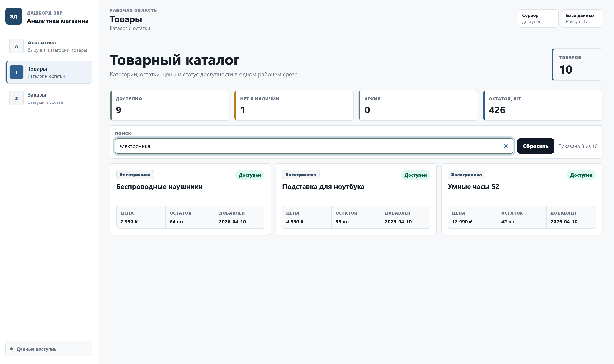Open the Подставка для ноутбука product card
Image resolution: width=614 pixels, height=364 pixels.
pos(356,199)
